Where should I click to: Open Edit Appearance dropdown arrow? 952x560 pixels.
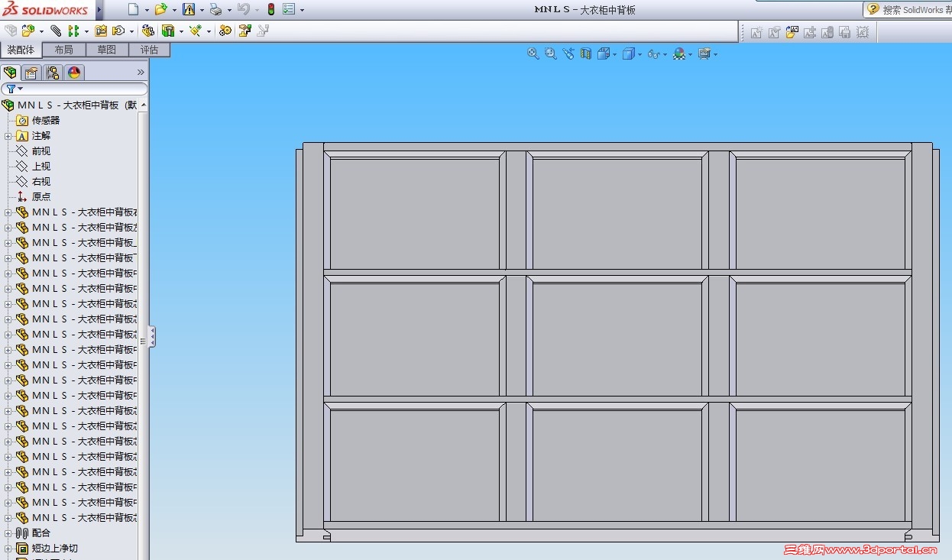tap(690, 54)
